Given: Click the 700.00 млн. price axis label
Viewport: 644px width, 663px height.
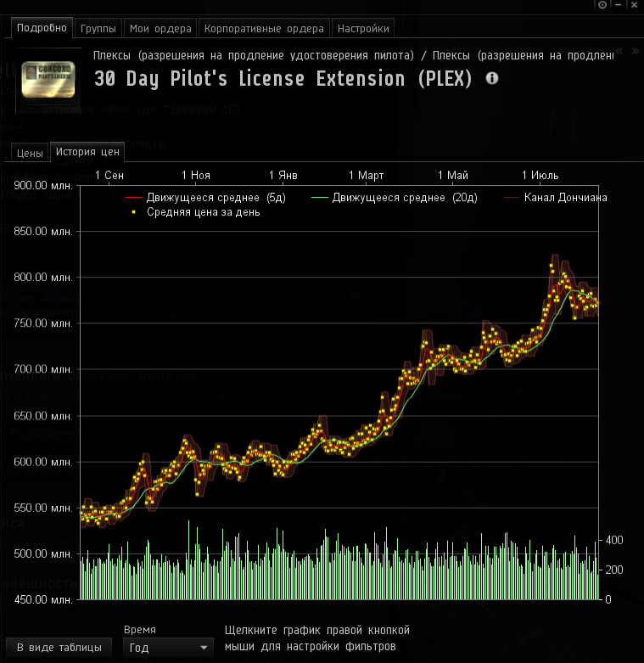Looking at the screenshot, I should 43,369.
